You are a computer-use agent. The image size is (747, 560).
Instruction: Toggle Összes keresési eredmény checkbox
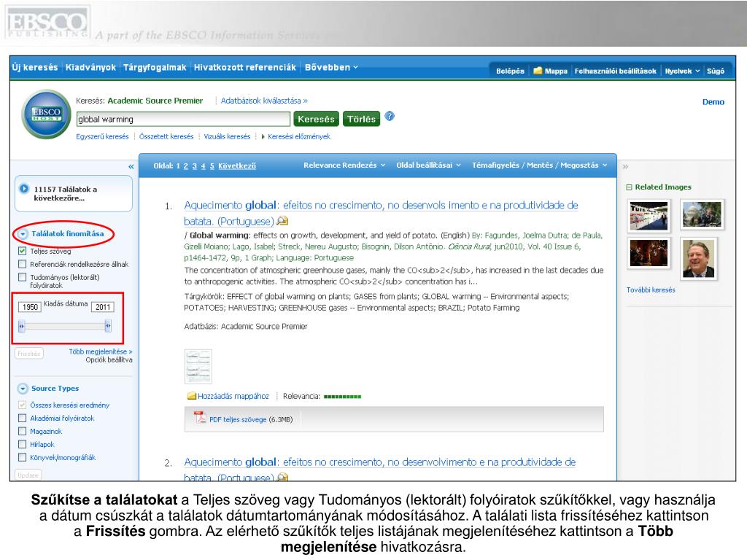point(23,405)
